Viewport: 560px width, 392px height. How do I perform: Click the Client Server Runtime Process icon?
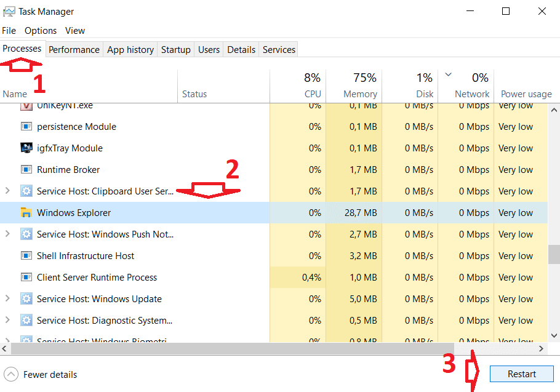click(26, 277)
